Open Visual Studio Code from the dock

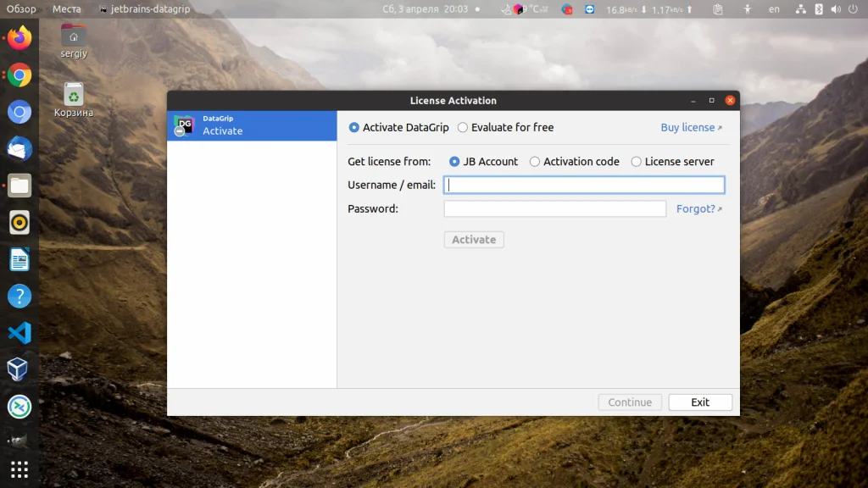click(x=19, y=333)
